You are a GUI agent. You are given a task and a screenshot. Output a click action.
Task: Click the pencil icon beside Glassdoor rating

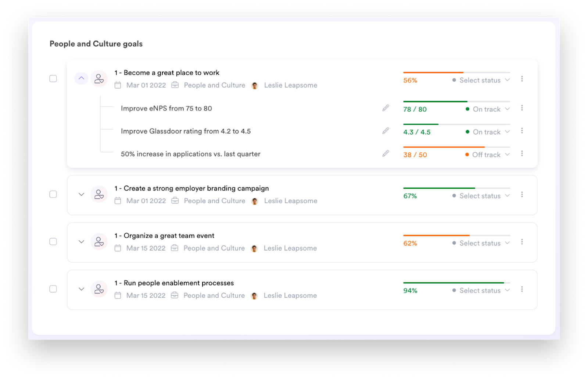386,131
